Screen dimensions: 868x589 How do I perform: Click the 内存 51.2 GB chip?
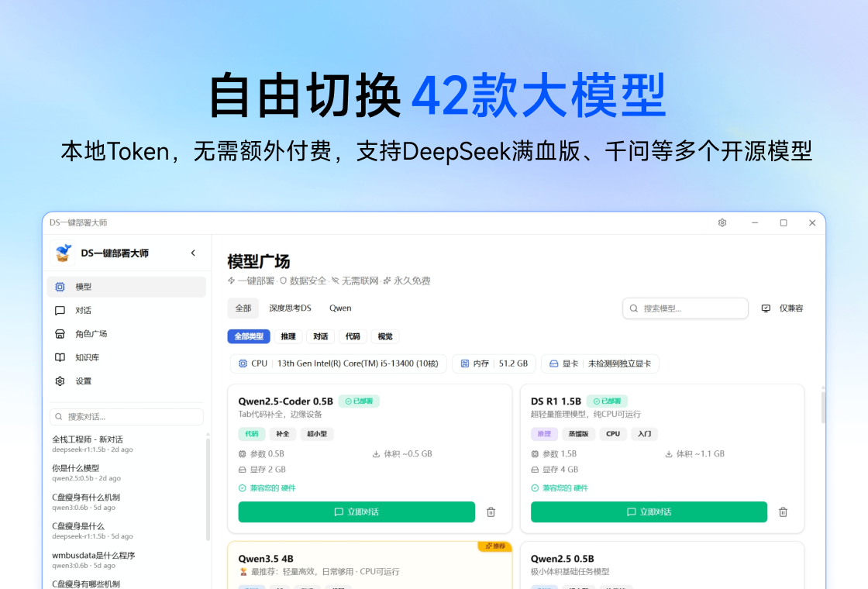[494, 363]
